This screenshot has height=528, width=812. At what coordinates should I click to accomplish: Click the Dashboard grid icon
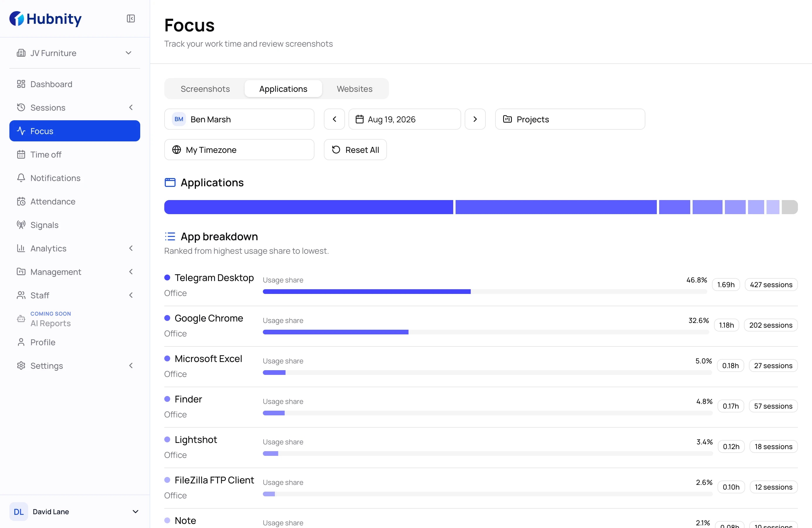(21, 84)
